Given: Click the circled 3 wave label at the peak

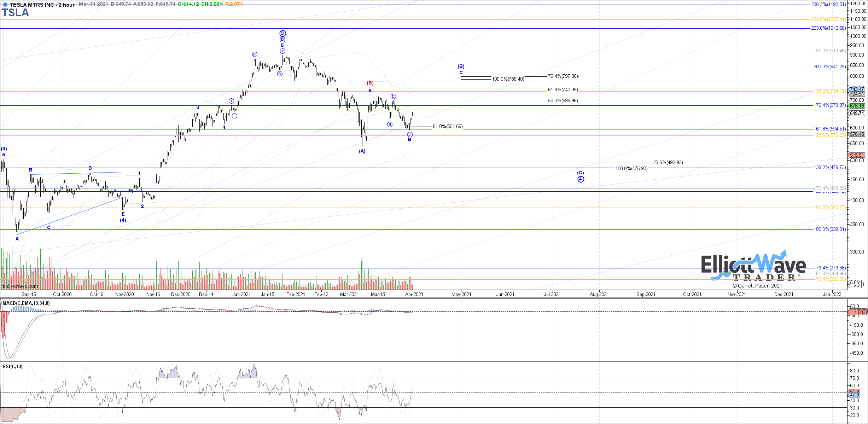Looking at the screenshot, I should 282,34.
